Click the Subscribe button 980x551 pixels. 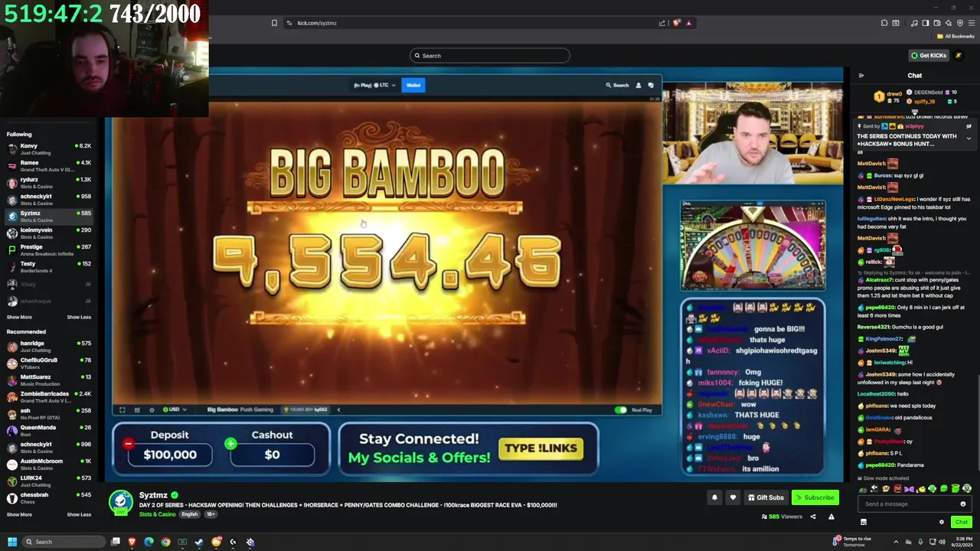click(x=815, y=497)
